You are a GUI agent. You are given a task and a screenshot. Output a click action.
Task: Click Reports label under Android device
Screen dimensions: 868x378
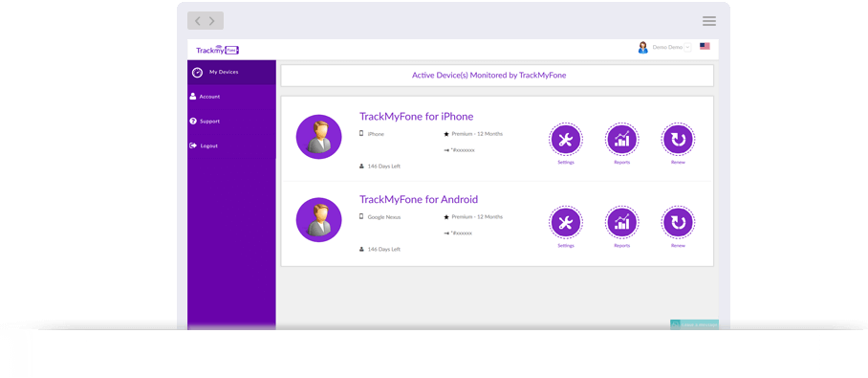(621, 246)
